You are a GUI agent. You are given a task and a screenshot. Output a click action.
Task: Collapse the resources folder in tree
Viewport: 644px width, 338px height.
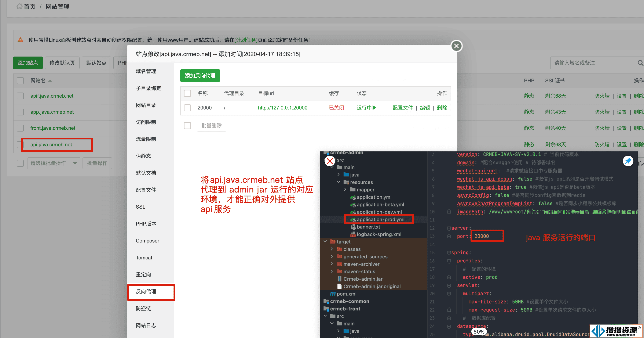pos(339,182)
